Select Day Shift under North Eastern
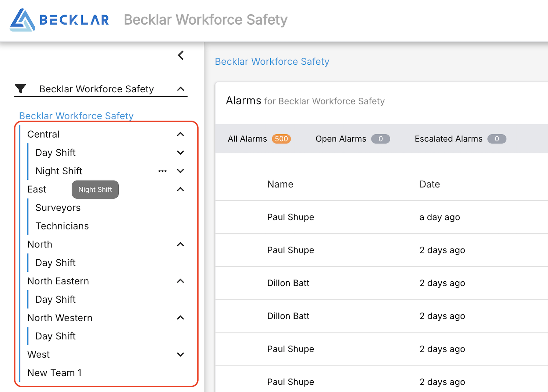 click(56, 300)
